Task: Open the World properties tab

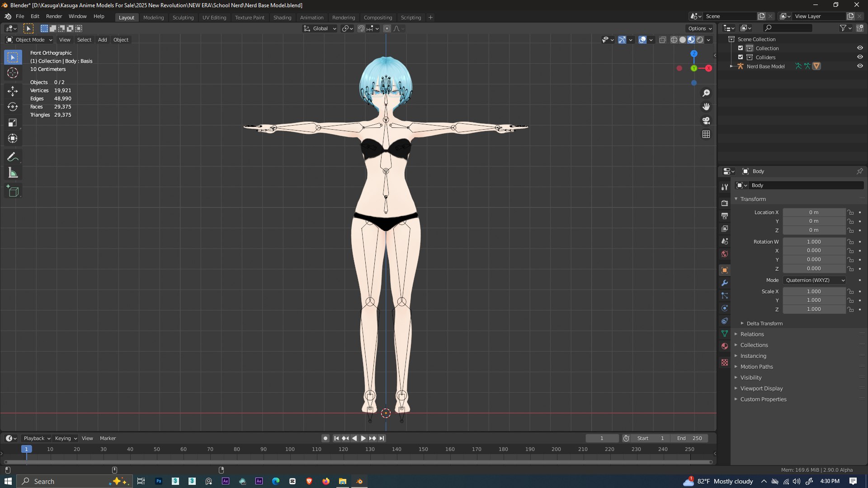Action: tap(725, 254)
